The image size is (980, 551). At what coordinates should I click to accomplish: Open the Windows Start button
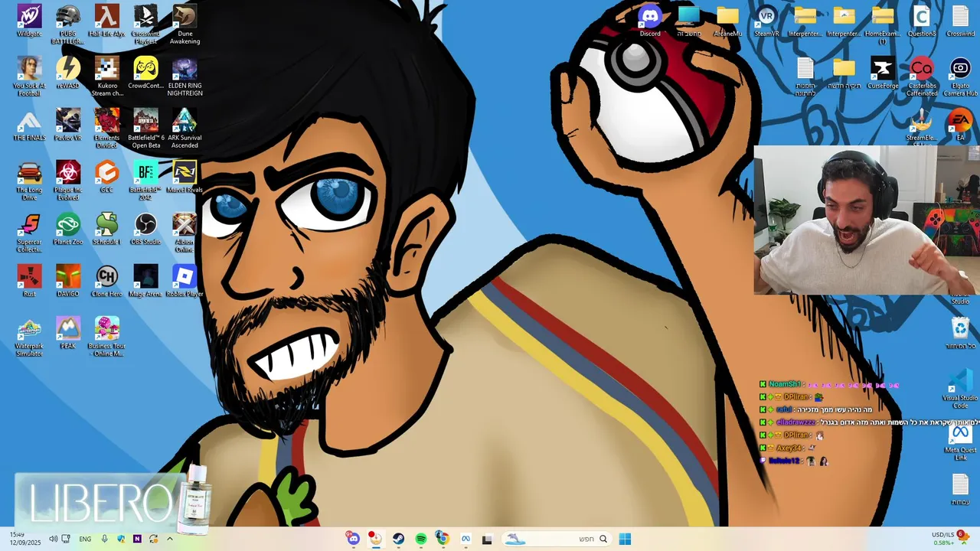(625, 539)
